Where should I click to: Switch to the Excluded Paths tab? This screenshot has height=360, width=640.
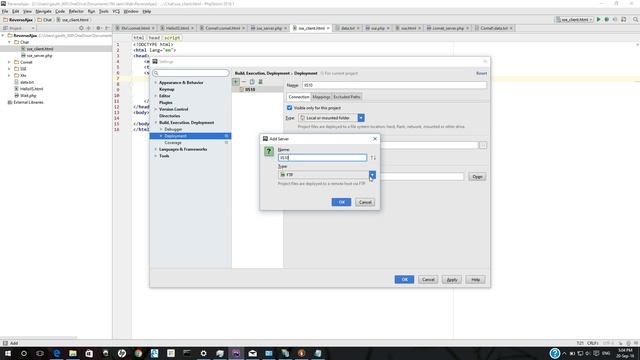(347, 97)
